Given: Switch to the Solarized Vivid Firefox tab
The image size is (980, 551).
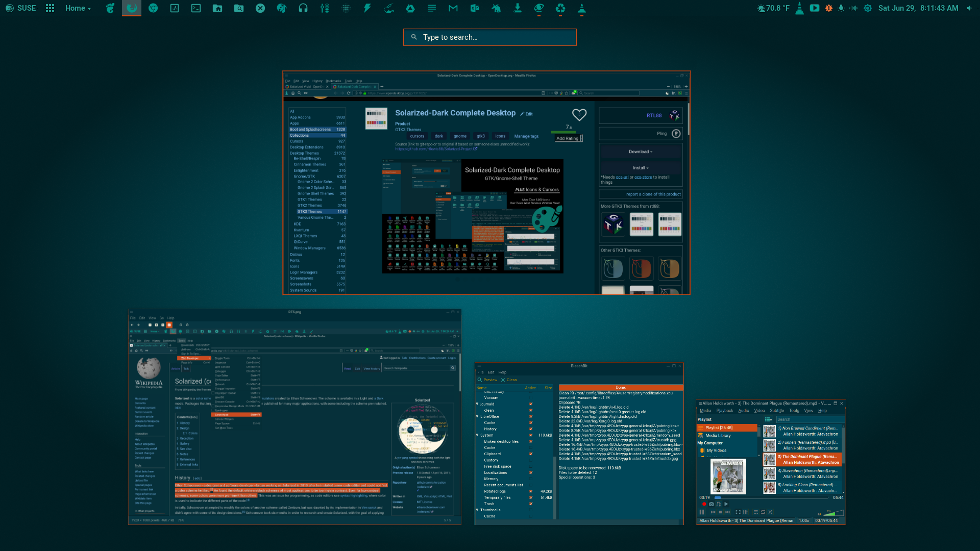Looking at the screenshot, I should click(306, 87).
